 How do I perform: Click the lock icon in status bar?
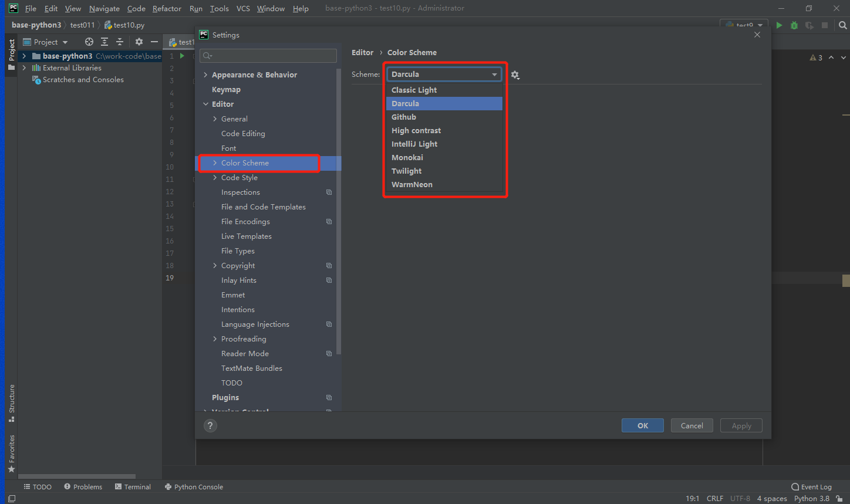tap(839, 498)
